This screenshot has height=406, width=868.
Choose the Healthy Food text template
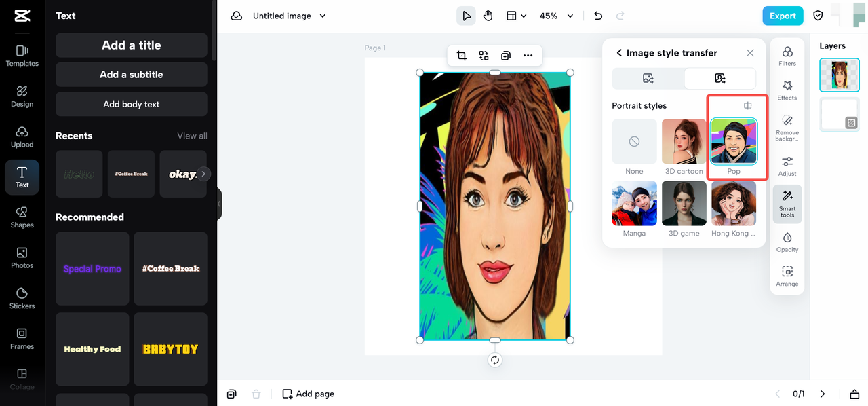tap(92, 349)
